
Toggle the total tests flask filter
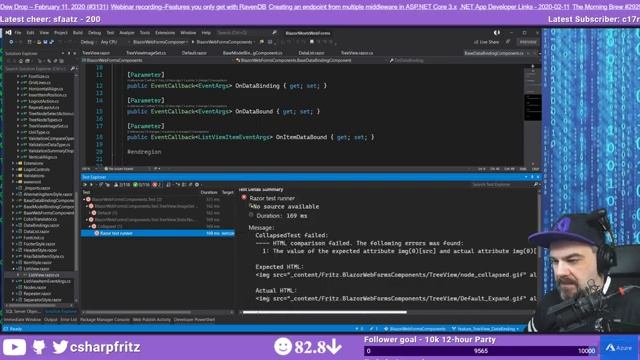click(x=122, y=185)
